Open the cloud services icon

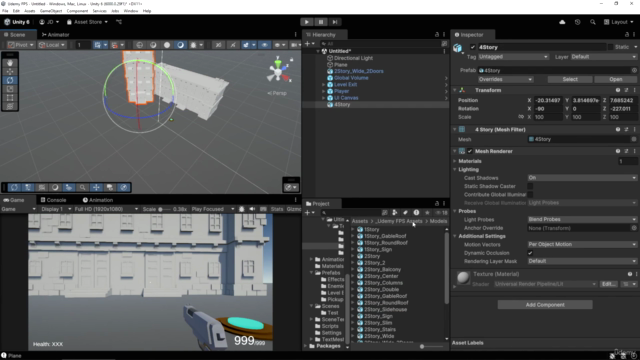pos(562,22)
